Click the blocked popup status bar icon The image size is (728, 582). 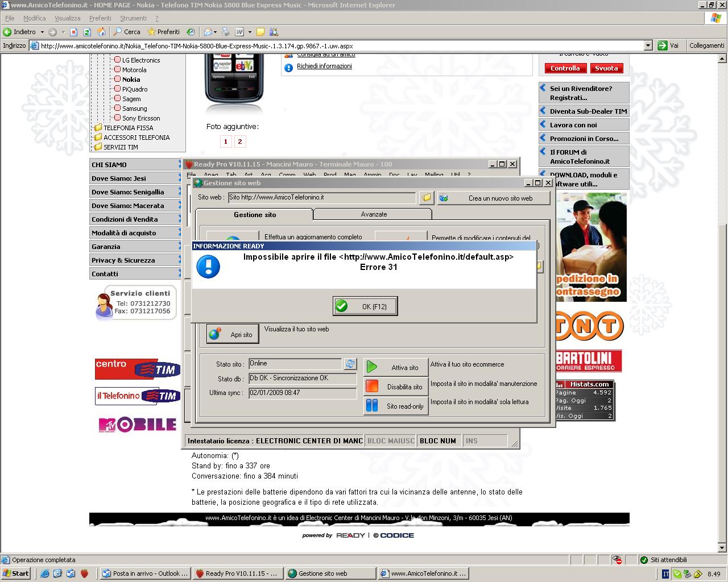(x=617, y=560)
